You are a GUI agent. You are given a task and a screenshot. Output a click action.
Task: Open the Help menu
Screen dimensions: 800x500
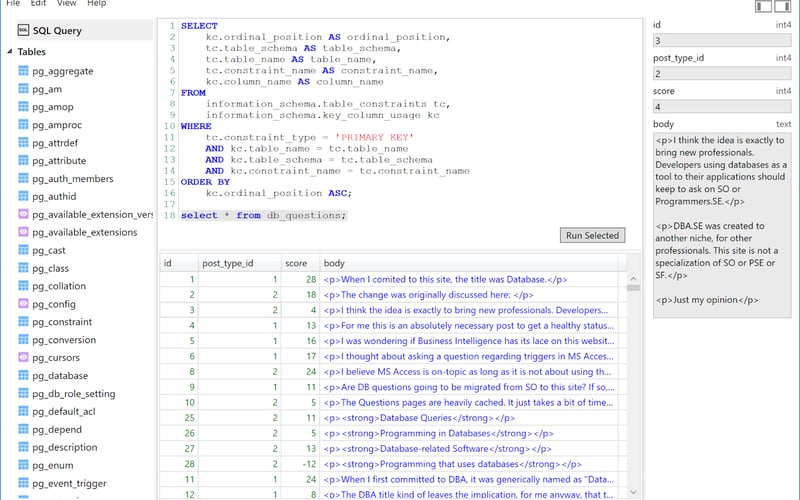tap(96, 3)
